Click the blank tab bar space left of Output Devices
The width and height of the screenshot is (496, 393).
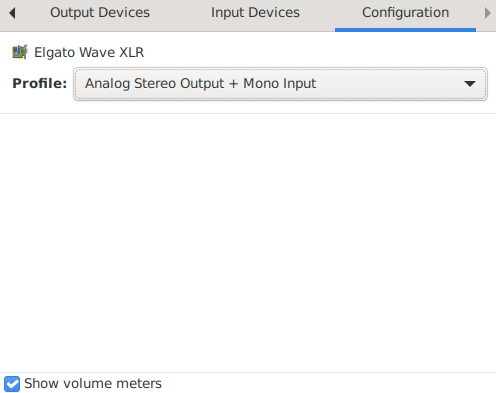click(x=33, y=13)
